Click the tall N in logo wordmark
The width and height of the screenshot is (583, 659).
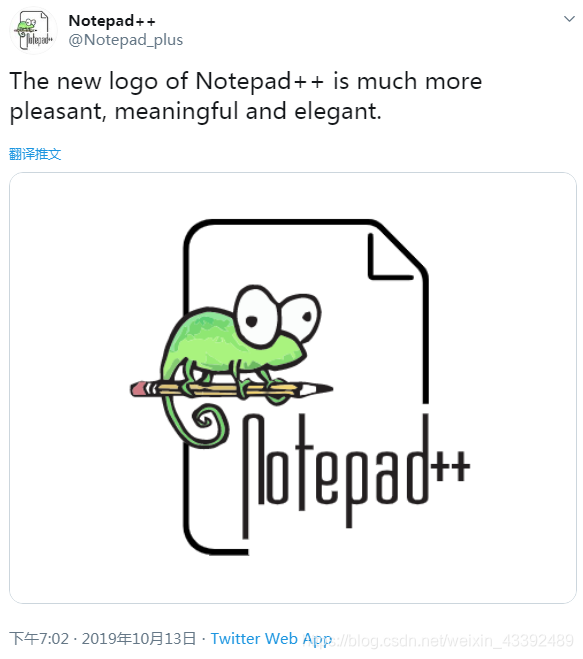[x=253, y=475]
